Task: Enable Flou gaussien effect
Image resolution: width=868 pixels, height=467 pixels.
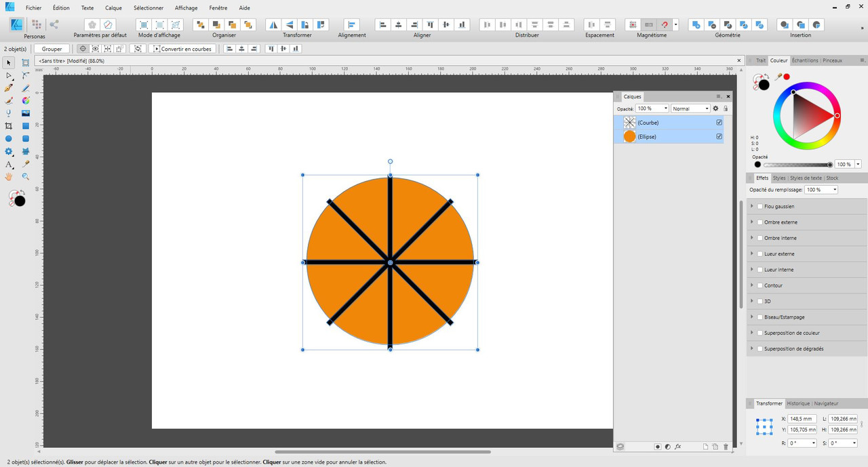Action: coord(759,206)
